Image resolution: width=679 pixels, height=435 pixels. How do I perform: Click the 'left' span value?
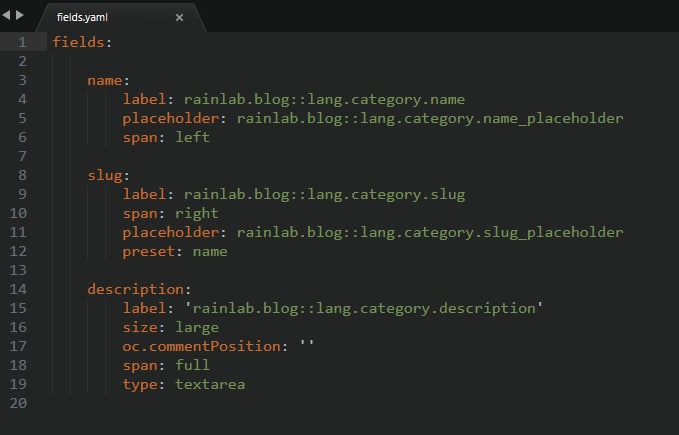pyautogui.click(x=192, y=137)
